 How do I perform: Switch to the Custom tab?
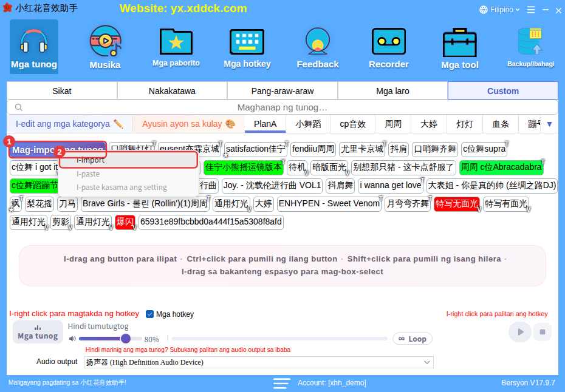(502, 90)
